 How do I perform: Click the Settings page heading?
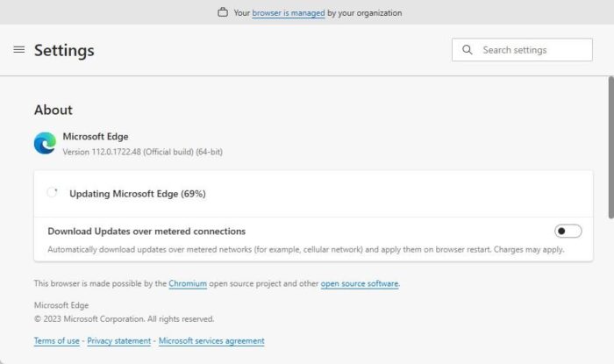64,50
